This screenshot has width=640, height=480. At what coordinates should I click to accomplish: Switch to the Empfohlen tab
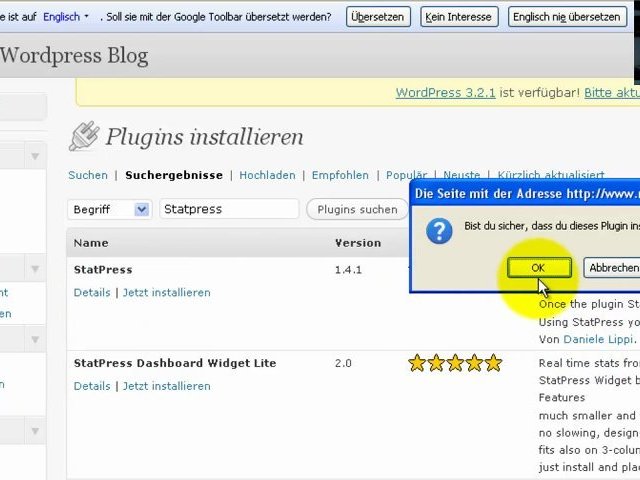[340, 175]
